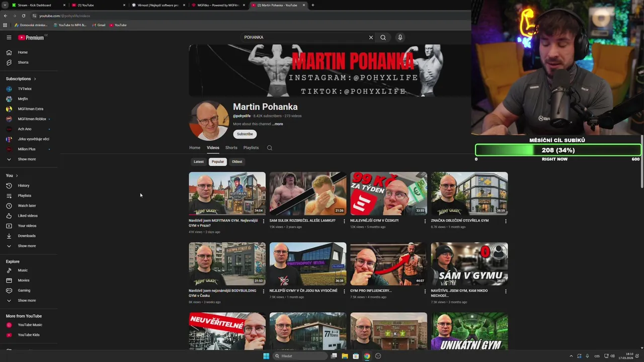Click the Windows taskbar Hledat search box

pos(300,356)
